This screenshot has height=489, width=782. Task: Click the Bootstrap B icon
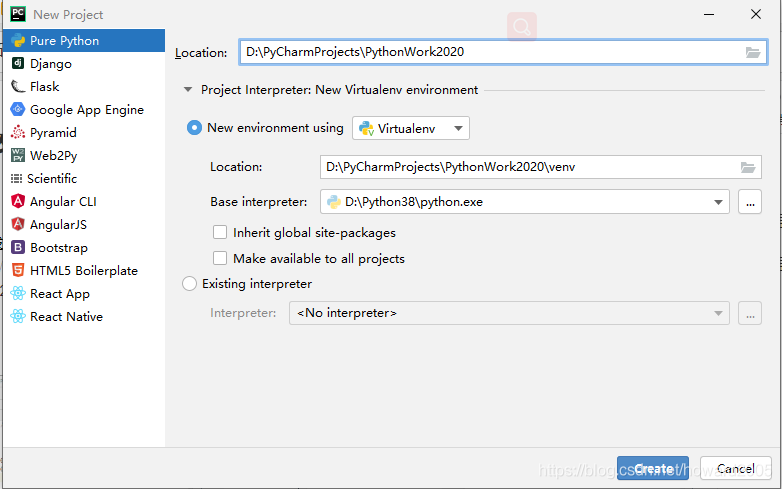[x=18, y=247]
